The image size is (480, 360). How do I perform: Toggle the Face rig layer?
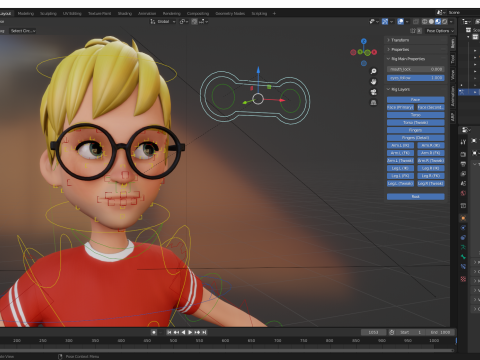click(416, 100)
